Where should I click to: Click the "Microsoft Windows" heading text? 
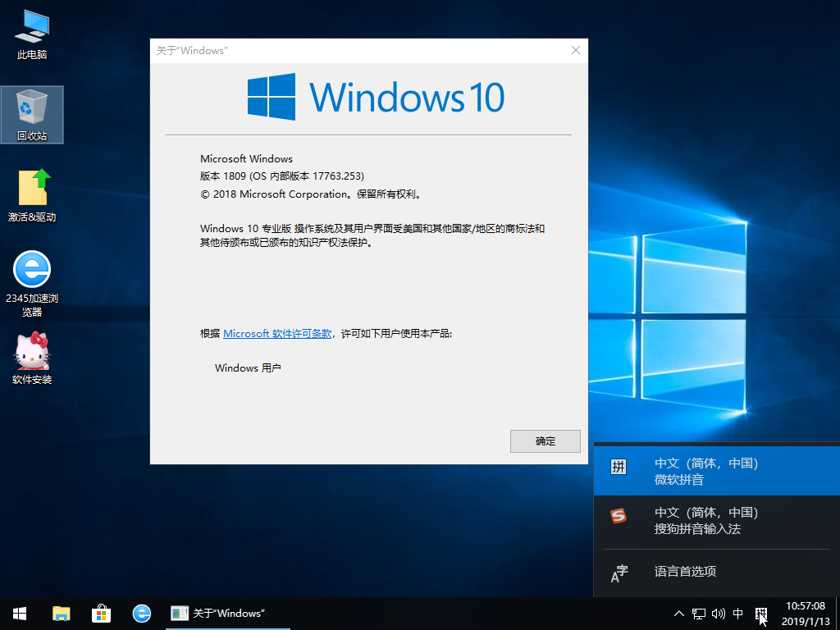[246, 159]
